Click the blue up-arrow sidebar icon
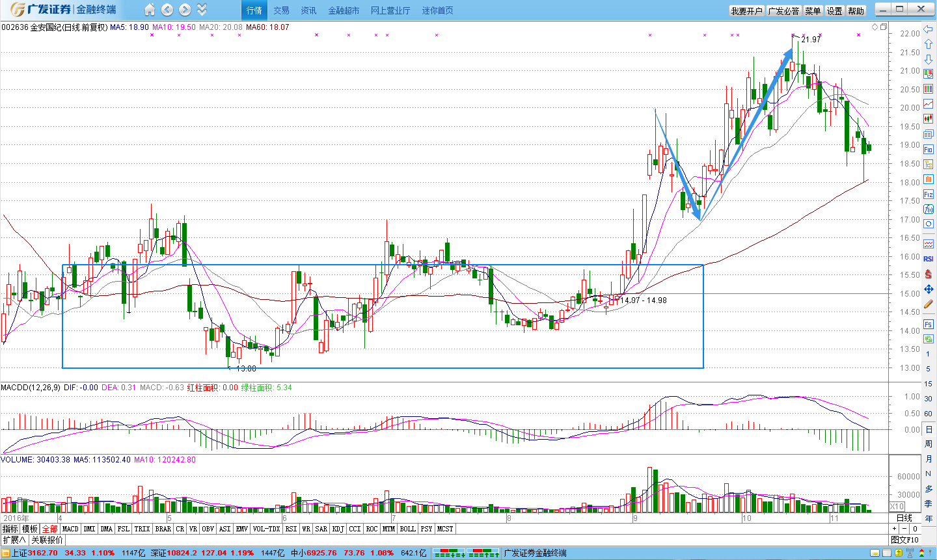 (x=929, y=44)
